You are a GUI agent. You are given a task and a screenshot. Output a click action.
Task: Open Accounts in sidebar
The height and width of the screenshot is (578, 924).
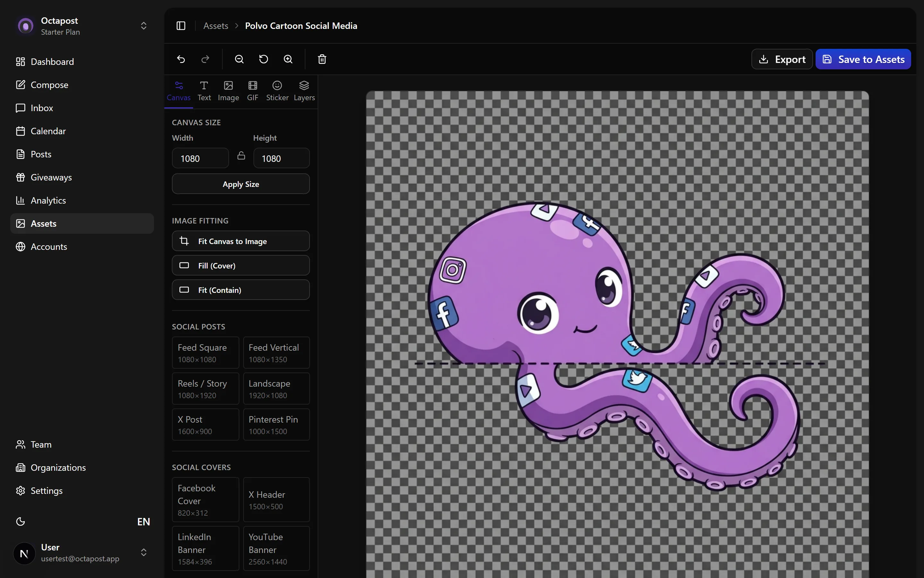point(82,247)
